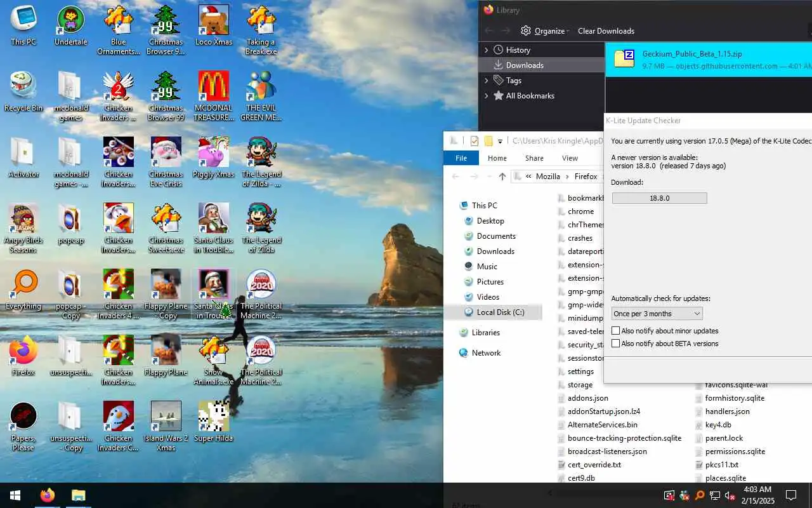Select the Angry Birds Seasons icon
812x508 pixels.
point(23,228)
